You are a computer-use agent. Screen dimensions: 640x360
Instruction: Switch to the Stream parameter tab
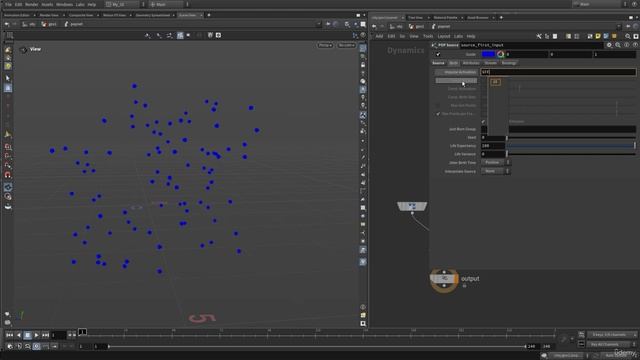pos(491,63)
